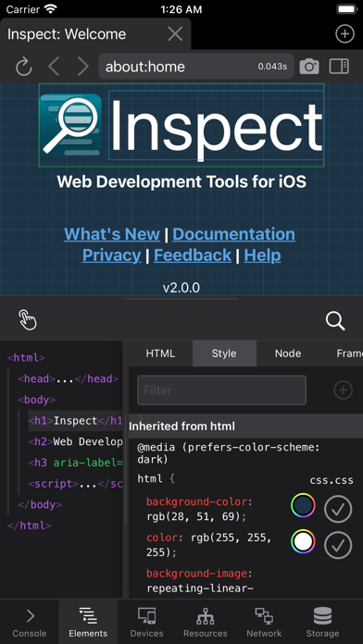Screen dimensions: 363x644
Task: Open search with the magnifying glass icon
Action: tap(335, 320)
